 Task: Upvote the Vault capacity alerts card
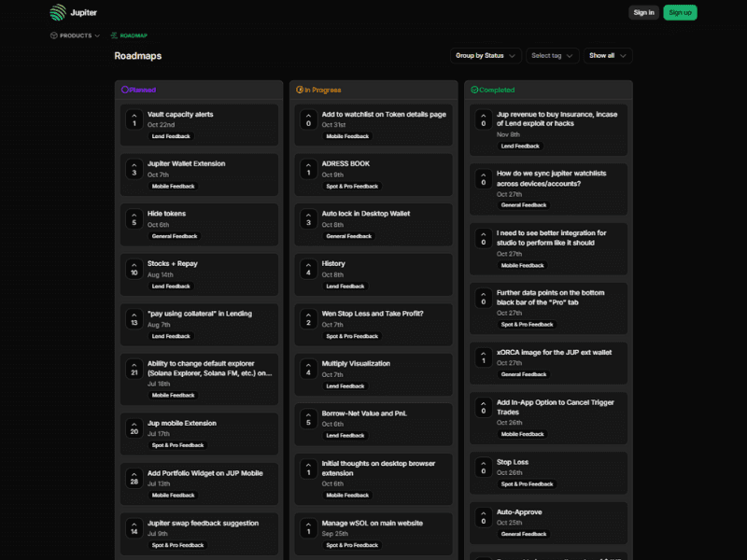click(x=134, y=119)
